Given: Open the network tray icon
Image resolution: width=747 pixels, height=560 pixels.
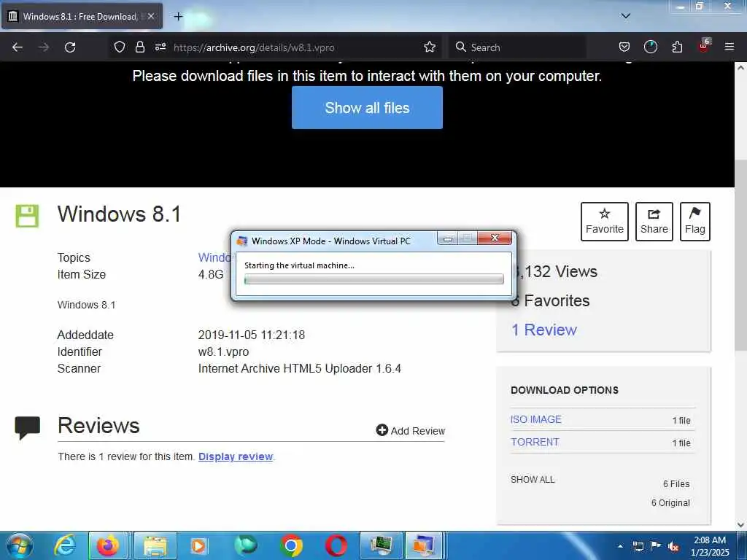Looking at the screenshot, I should [x=638, y=547].
